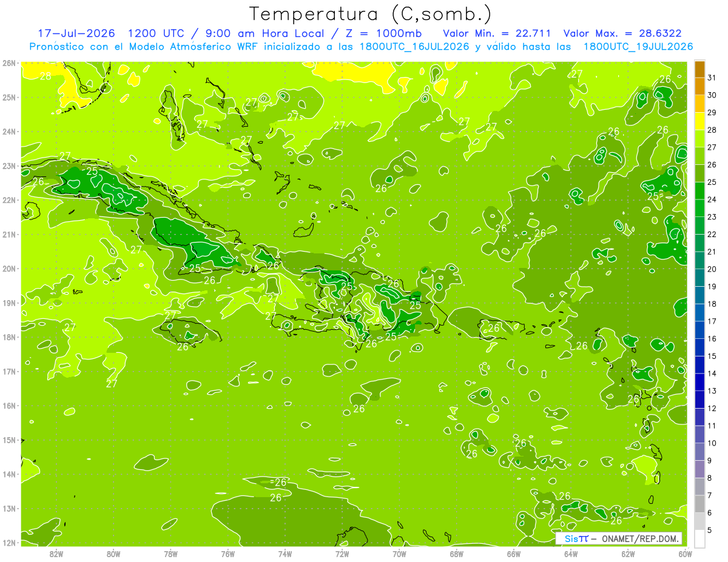This screenshot has width=728, height=562.
Task: Click the '1800UTC_19JUL2026' valid-until time
Action: [x=638, y=47]
